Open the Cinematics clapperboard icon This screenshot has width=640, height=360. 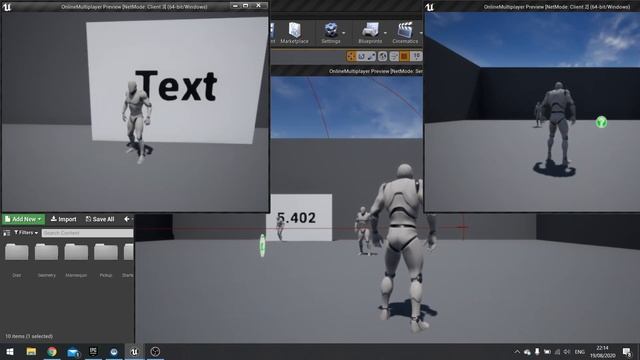click(x=404, y=33)
